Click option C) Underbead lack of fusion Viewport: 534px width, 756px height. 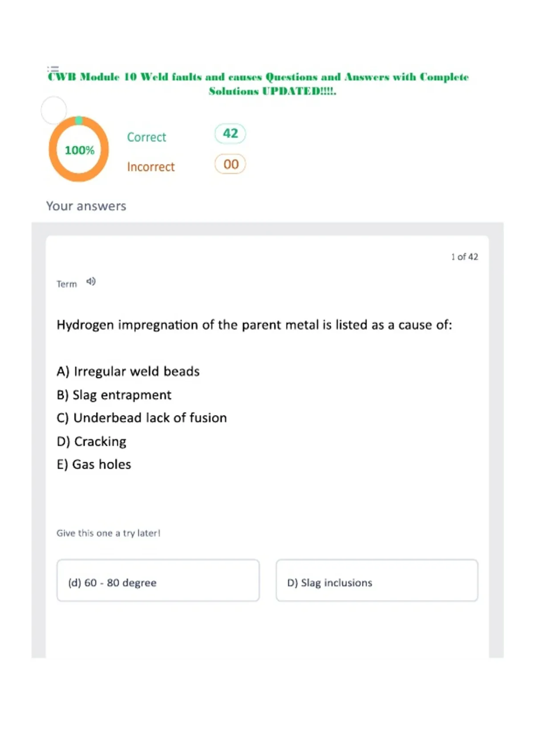(142, 418)
